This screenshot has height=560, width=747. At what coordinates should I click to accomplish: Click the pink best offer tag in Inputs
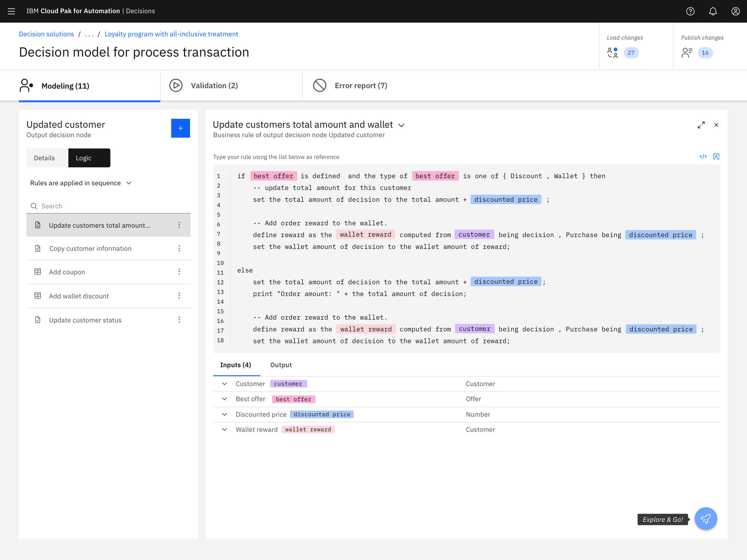click(294, 399)
